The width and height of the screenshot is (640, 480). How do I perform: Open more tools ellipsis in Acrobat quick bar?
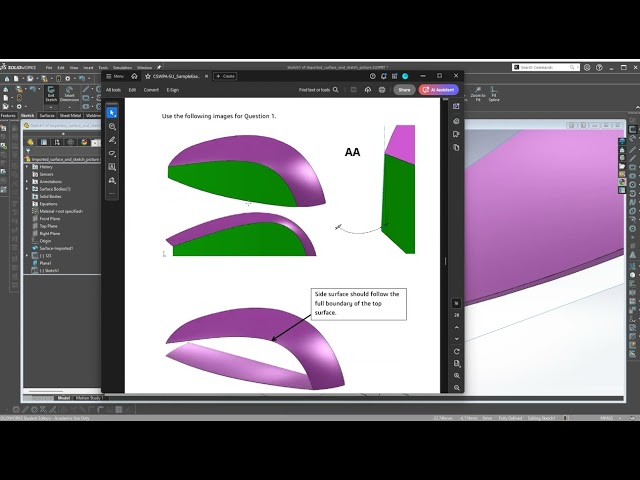[112, 193]
